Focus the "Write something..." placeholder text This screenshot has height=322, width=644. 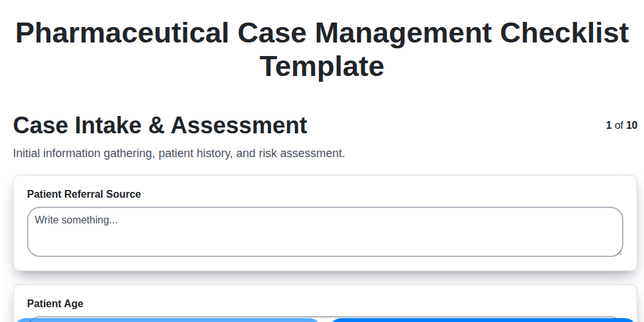[x=76, y=220]
